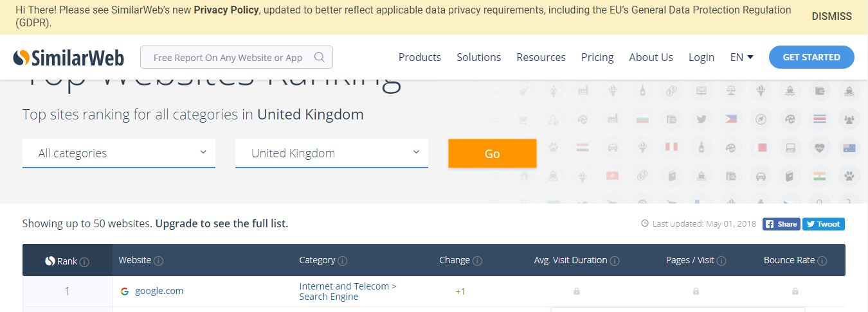Click the google.com website link
The width and height of the screenshot is (868, 312).
159,291
